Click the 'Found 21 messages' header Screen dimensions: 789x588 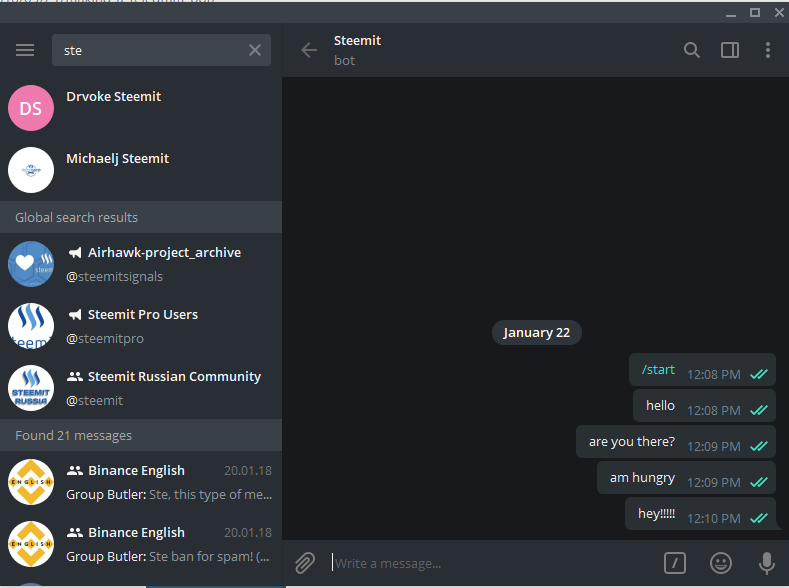click(x=141, y=435)
